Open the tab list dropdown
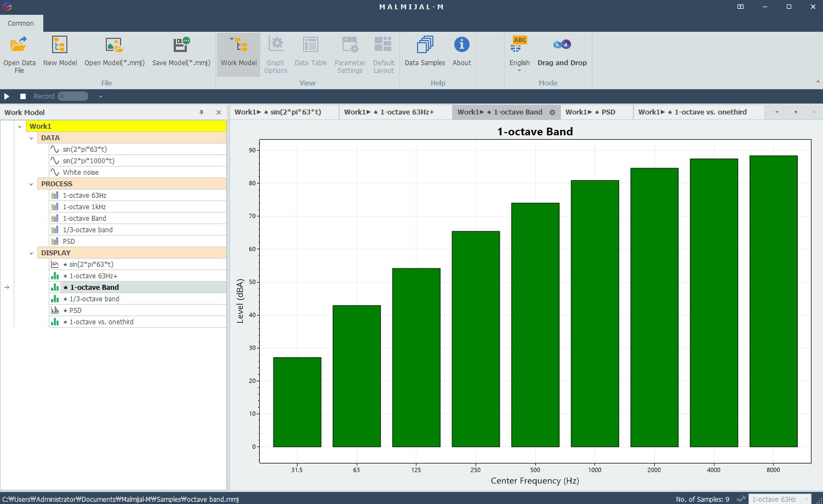 click(776, 112)
